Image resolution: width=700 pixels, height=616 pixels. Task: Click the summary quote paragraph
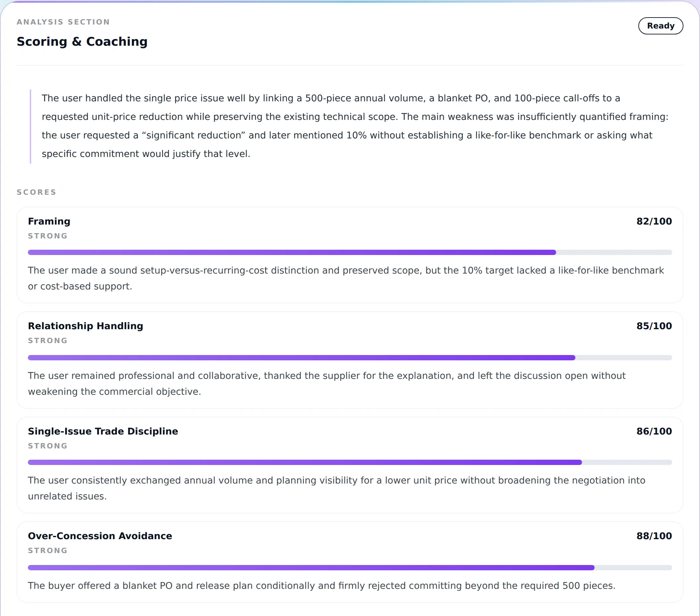coord(355,126)
